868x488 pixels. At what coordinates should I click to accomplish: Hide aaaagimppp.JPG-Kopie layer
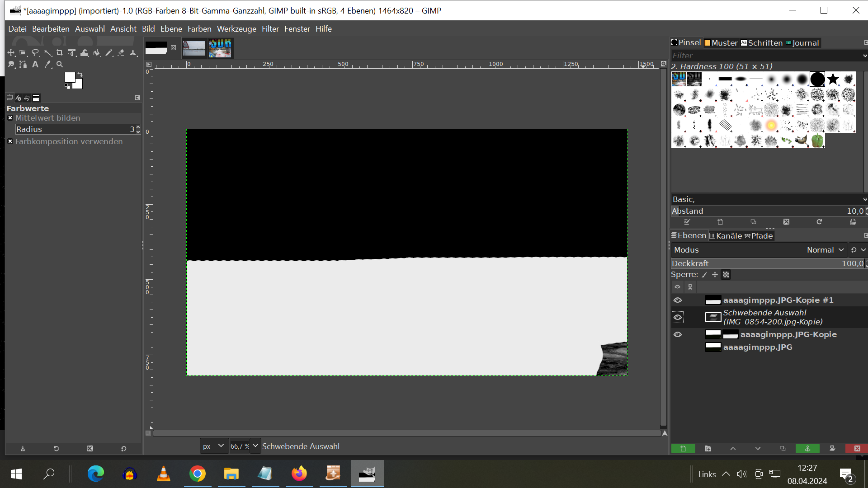(x=678, y=334)
